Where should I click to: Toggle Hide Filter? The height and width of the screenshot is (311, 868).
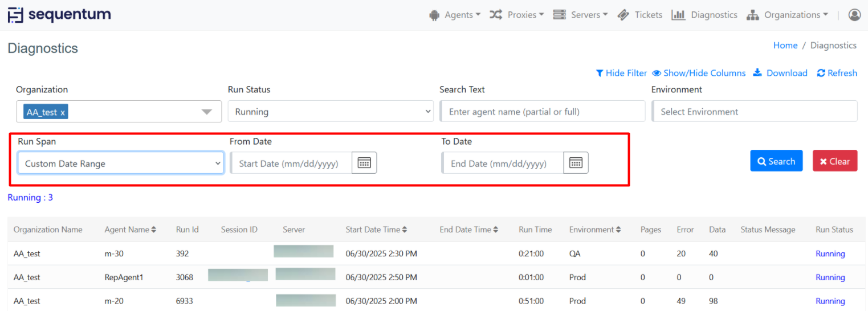coord(621,73)
